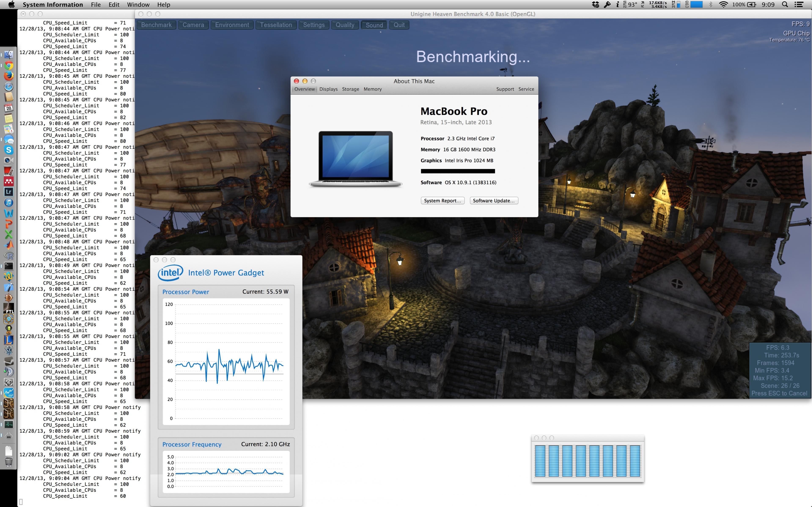Open Skype in the dock

(x=9, y=150)
